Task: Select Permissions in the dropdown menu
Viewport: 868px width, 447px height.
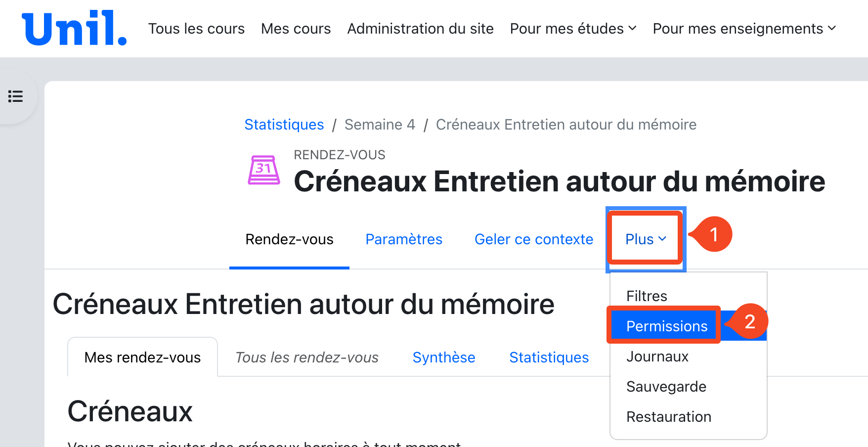Action: point(667,326)
